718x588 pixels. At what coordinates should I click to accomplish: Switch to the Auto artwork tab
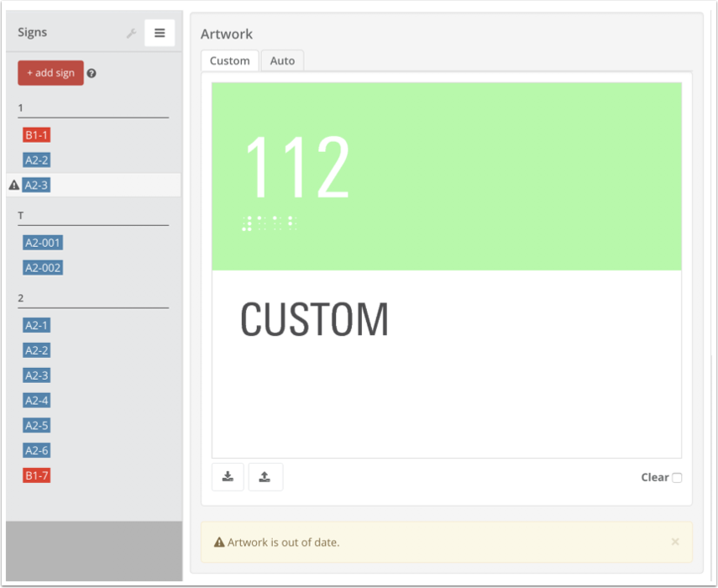pyautogui.click(x=282, y=60)
